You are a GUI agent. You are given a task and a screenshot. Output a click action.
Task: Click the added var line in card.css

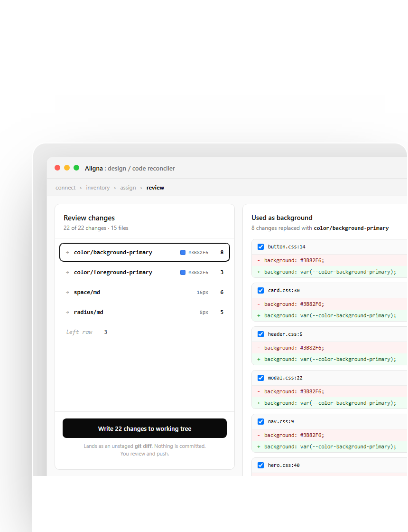329,315
